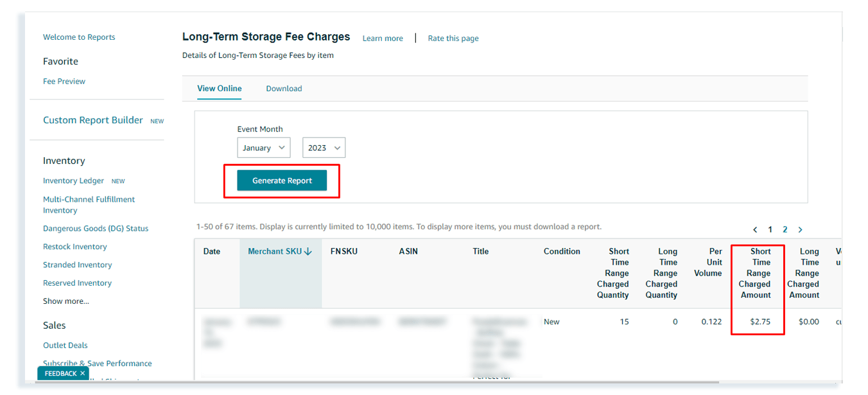The width and height of the screenshot is (868, 395).
Task: Open the event month dropdown showing January
Action: tap(263, 147)
